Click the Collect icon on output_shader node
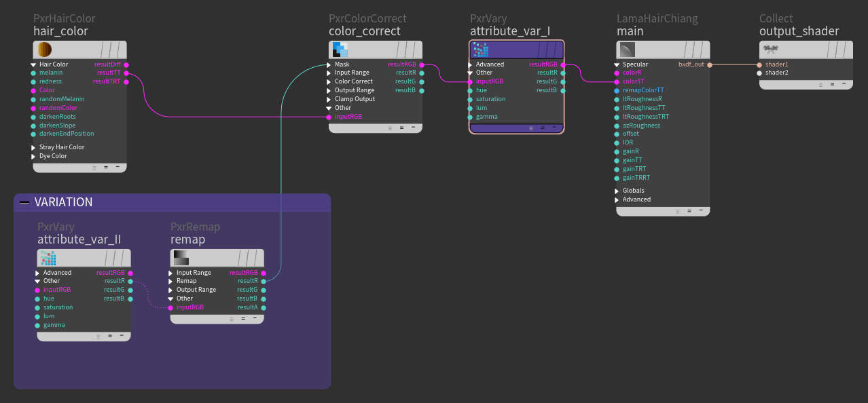The image size is (868, 403). coord(770,49)
